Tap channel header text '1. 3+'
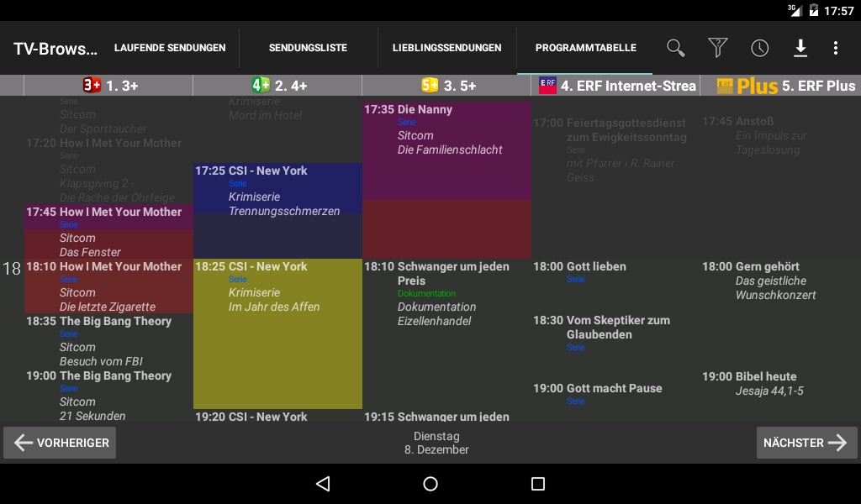The width and height of the screenshot is (861, 504). pyautogui.click(x=122, y=86)
